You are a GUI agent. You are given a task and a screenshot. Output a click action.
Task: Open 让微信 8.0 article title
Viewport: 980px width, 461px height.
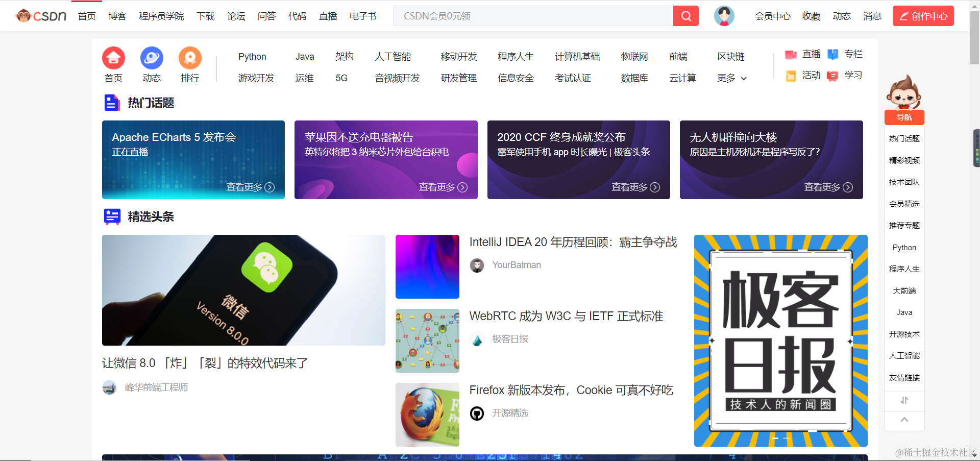205,363
